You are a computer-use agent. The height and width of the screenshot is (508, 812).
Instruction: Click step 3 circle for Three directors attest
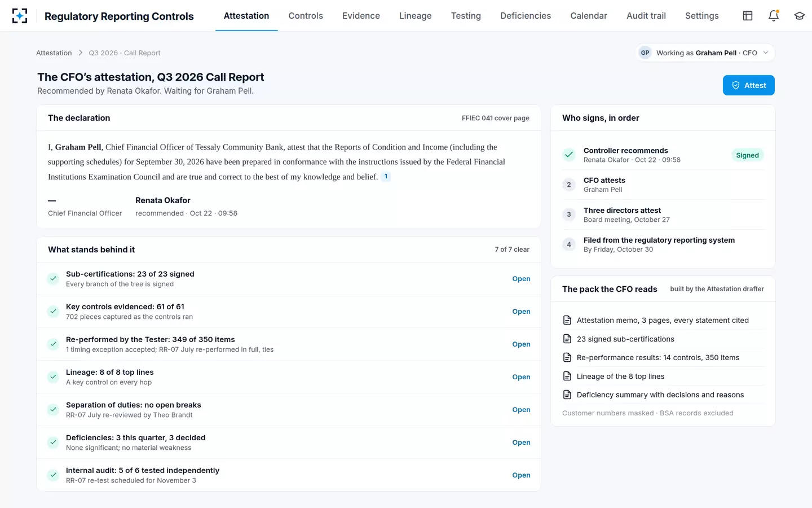click(x=569, y=214)
